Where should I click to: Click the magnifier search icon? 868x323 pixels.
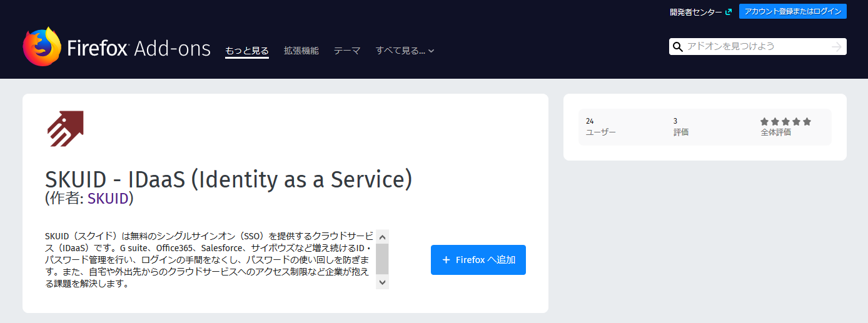click(677, 47)
